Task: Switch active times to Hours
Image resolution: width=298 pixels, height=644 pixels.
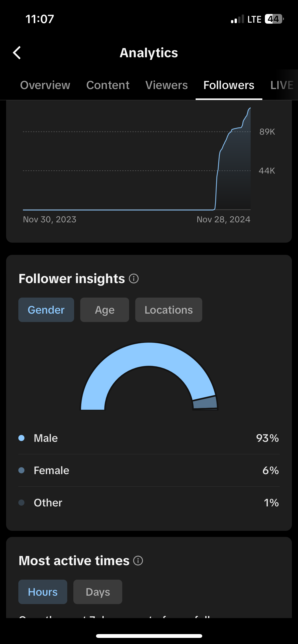Action: click(x=43, y=592)
